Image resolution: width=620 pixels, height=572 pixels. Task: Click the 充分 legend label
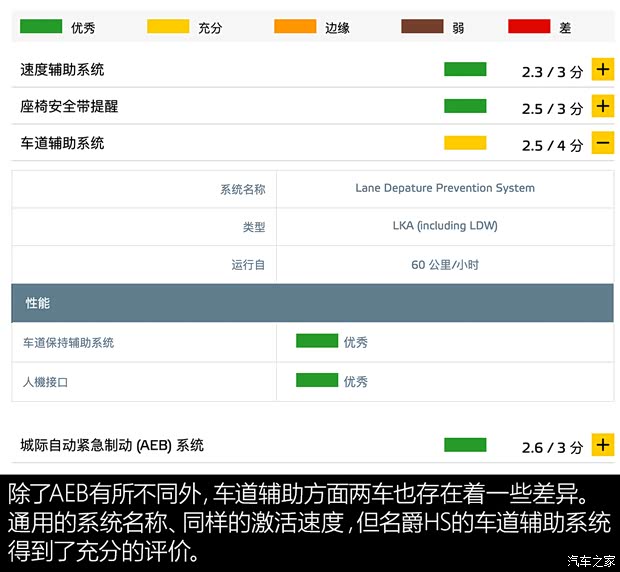pos(210,28)
